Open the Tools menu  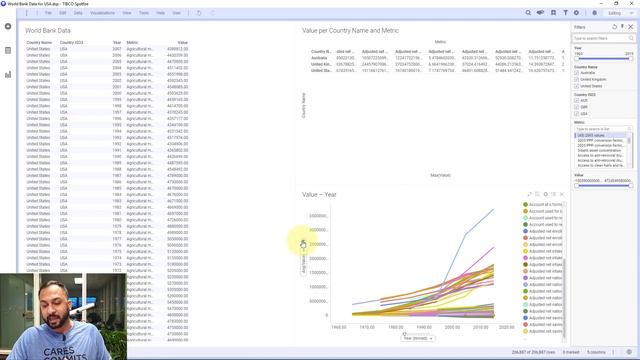144,13
